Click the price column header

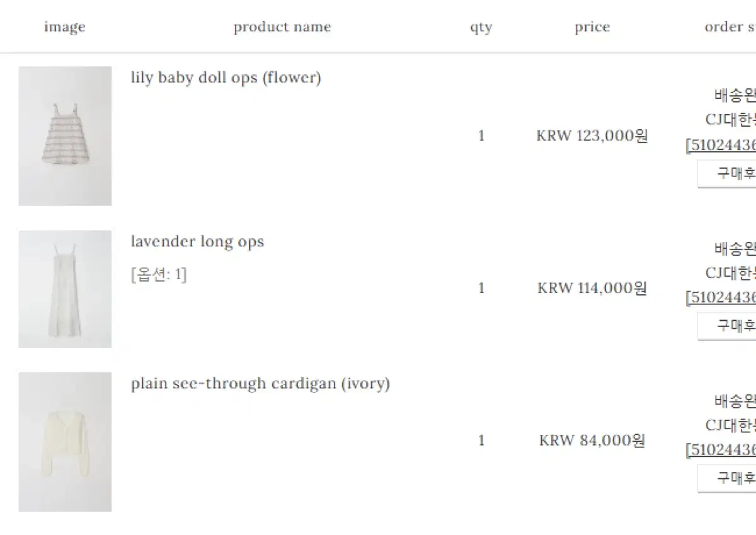(x=592, y=27)
